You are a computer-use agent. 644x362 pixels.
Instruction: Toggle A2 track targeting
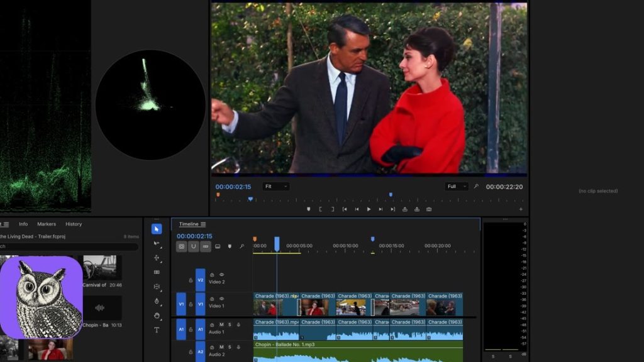[201, 352]
